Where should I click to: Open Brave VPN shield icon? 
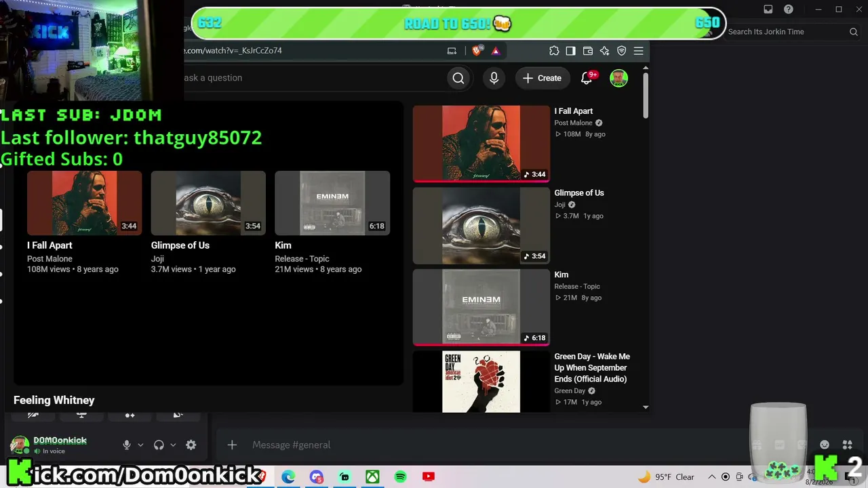621,51
